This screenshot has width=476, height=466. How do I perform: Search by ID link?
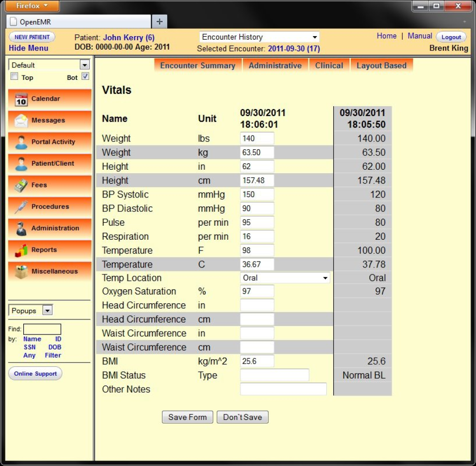[58, 339]
